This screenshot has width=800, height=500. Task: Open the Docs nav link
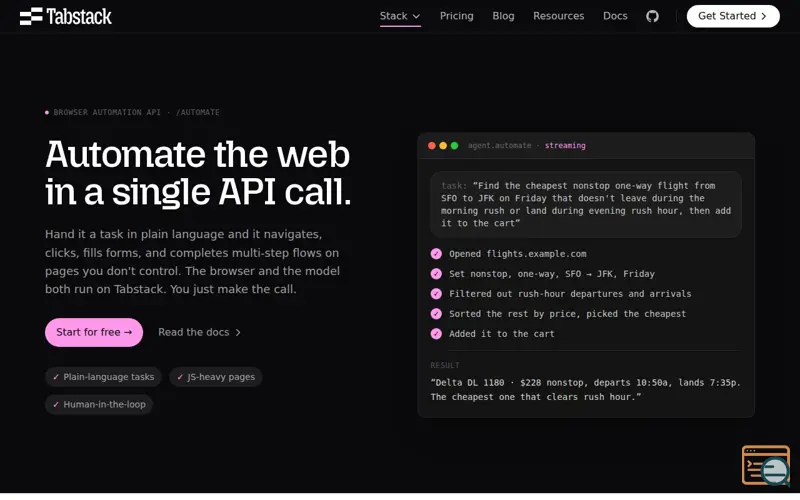[615, 16]
